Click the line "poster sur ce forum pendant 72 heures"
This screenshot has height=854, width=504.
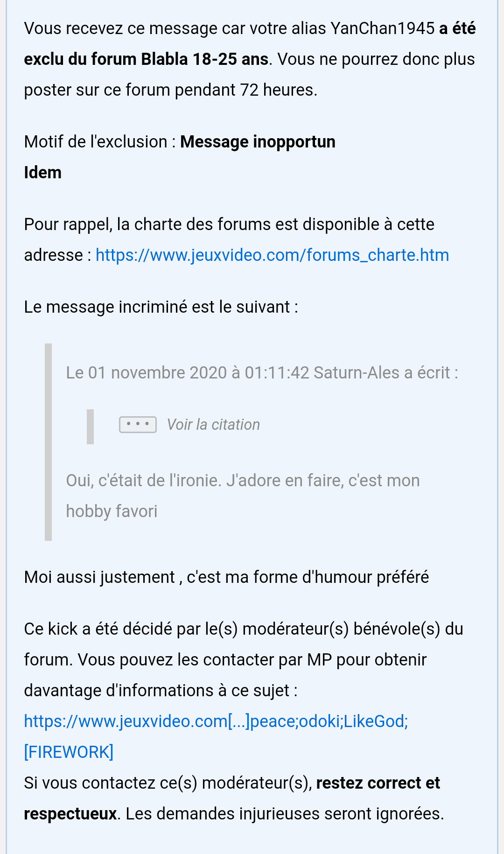point(170,90)
